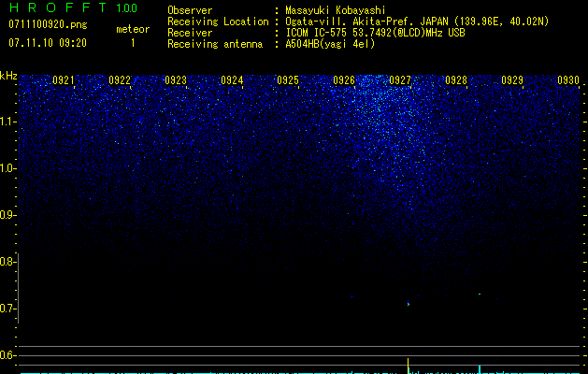Click the Observer name Masayuki Kobayashi
The image size is (588, 374).
click(336, 10)
